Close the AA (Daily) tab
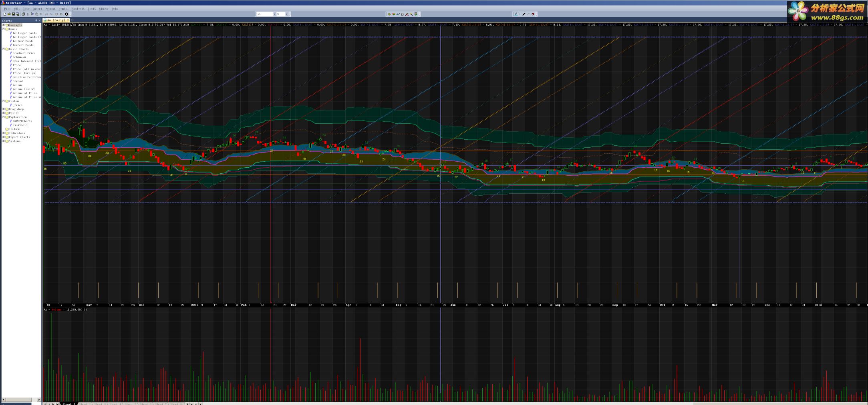The image size is (868, 405). pyautogui.click(x=68, y=20)
